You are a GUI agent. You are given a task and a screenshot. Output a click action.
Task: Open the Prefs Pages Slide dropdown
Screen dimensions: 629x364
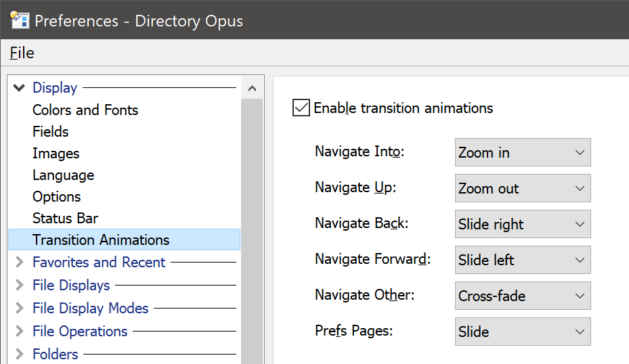pyautogui.click(x=523, y=332)
